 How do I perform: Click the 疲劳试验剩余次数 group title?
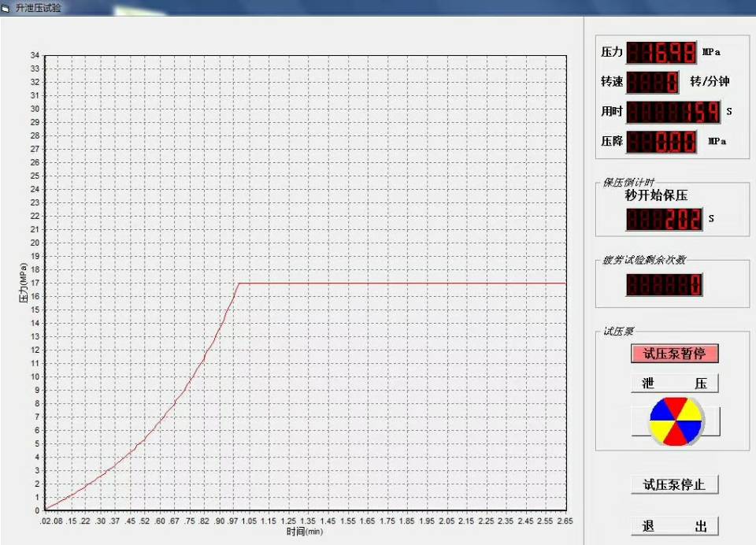(x=644, y=260)
